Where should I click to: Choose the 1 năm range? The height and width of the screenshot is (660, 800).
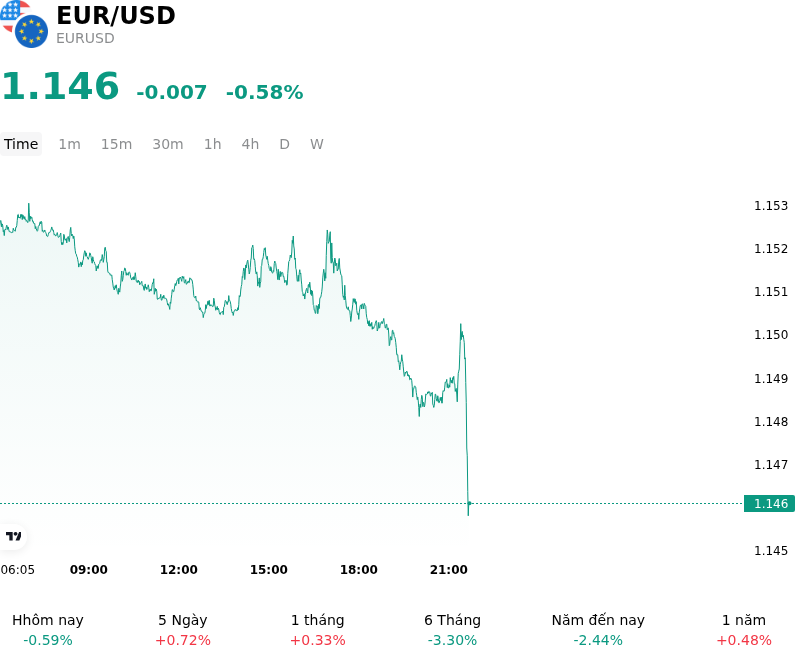tap(744, 630)
